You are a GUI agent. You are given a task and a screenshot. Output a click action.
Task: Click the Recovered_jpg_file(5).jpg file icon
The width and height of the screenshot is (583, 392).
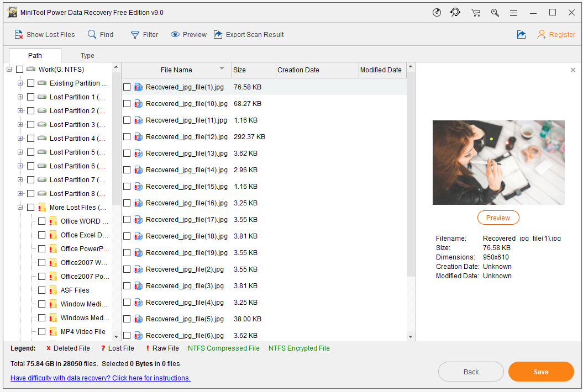click(138, 319)
